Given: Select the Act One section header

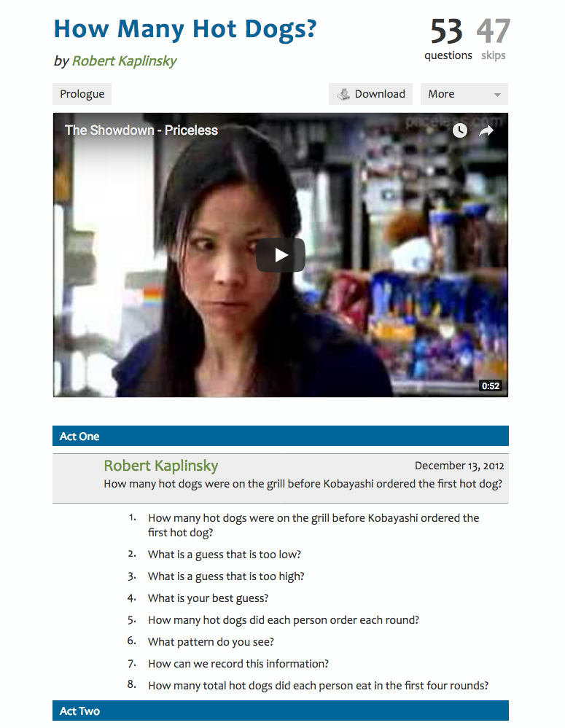Looking at the screenshot, I should [x=280, y=436].
